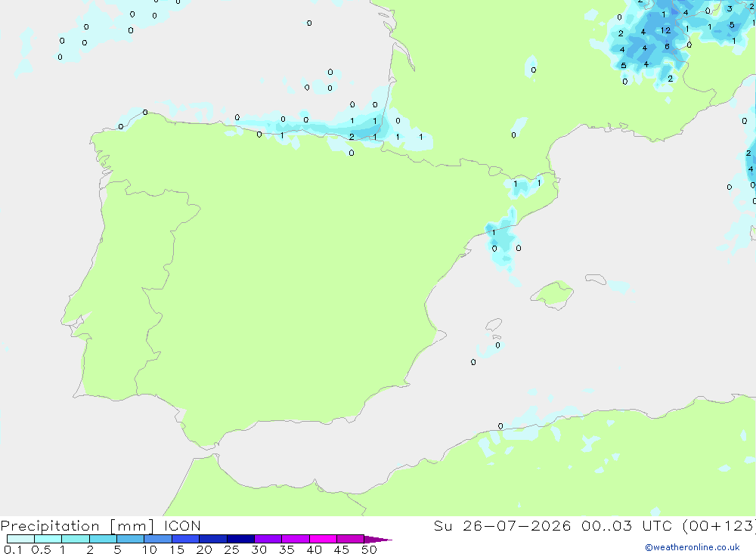Select the 'ICON' model name label
This screenshot has width=756, height=554.
(182, 526)
